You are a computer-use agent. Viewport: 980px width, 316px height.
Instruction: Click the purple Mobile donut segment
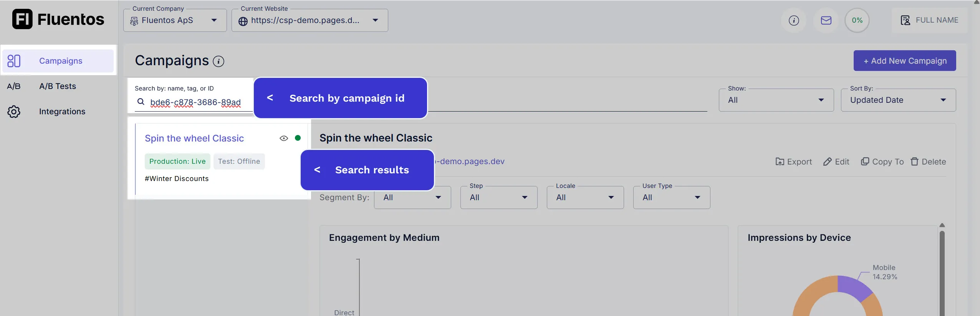(x=854, y=288)
